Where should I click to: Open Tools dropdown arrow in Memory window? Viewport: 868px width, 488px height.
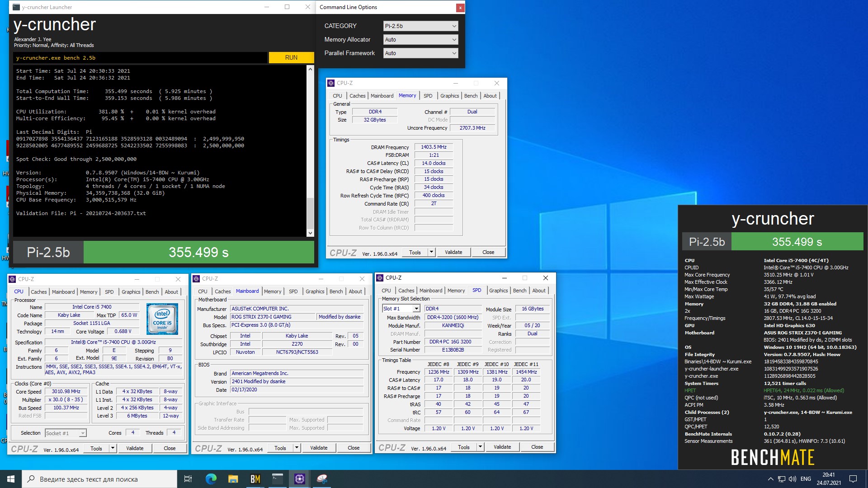(x=431, y=252)
